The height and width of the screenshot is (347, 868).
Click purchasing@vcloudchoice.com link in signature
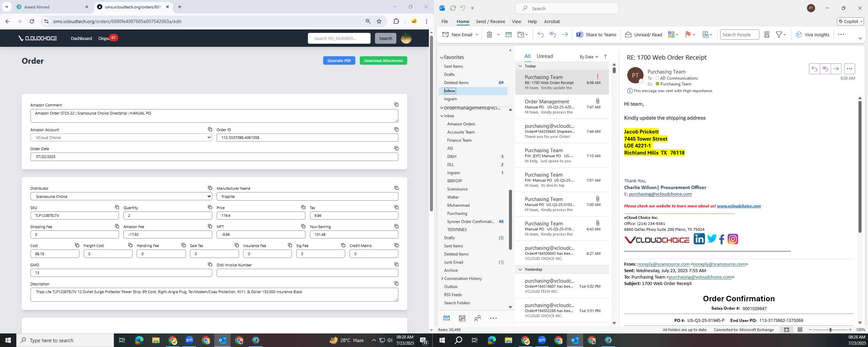click(660, 194)
